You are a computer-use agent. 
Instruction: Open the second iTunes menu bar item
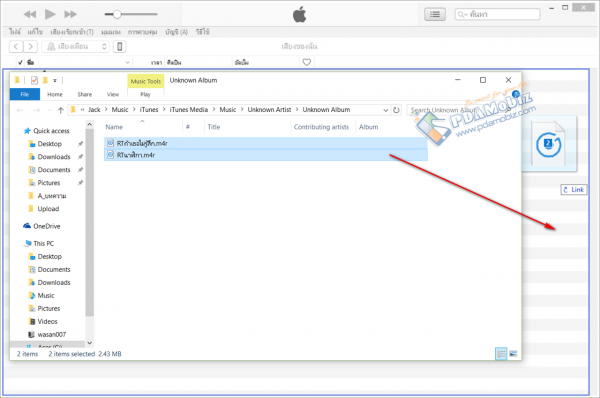pos(35,32)
